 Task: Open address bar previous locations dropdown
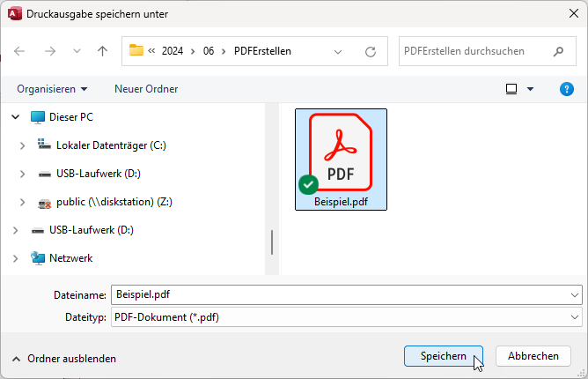[x=338, y=52]
